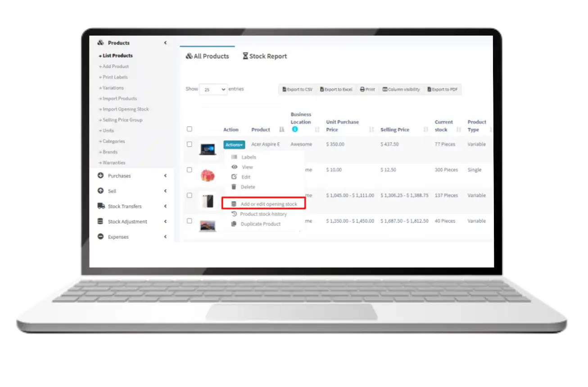The image size is (588, 387).
Task: Open the blue Actions dropdown button
Action: click(234, 145)
